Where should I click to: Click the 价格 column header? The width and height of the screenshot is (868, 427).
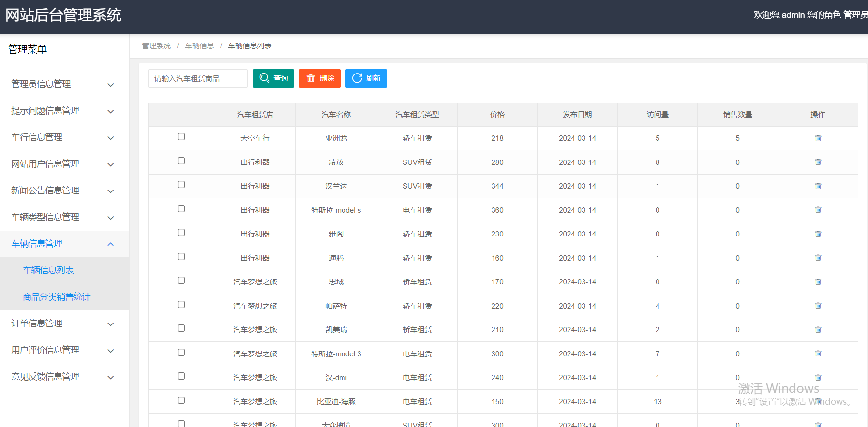497,115
